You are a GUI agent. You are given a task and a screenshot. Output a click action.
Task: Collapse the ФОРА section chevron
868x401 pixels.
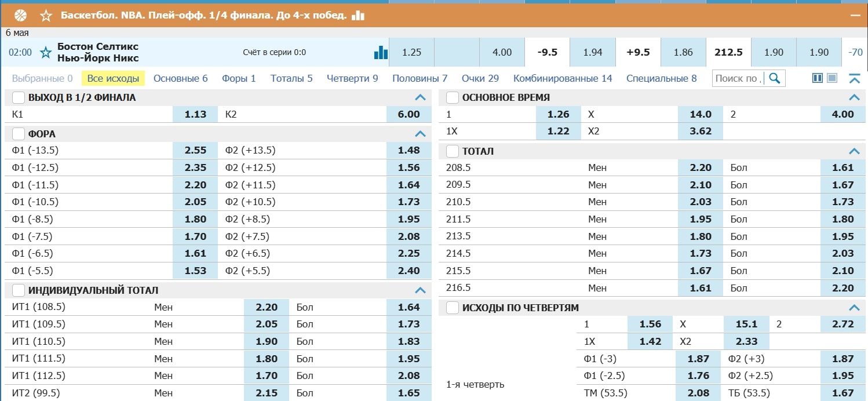(x=421, y=134)
